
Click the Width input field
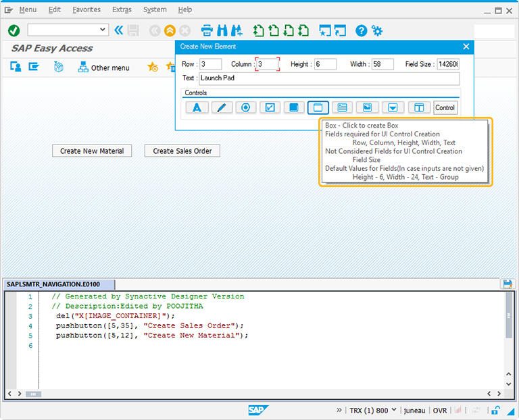pos(382,64)
